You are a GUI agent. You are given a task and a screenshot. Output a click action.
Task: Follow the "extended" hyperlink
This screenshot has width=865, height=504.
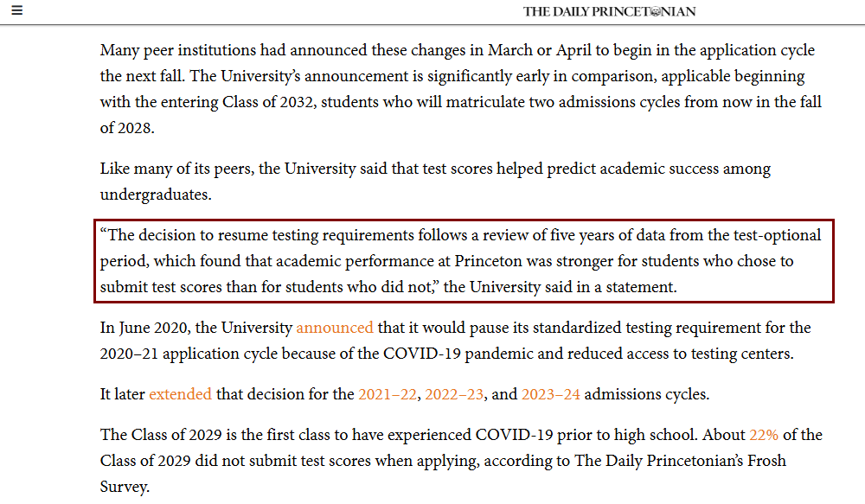tap(180, 394)
